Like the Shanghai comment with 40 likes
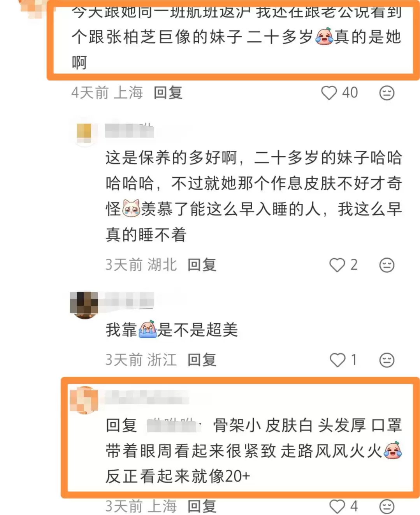The width and height of the screenshot is (420, 515). [x=329, y=93]
